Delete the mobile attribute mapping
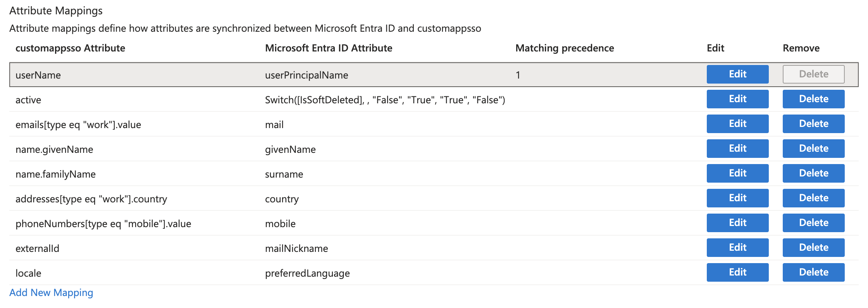This screenshot has height=308, width=868. [x=813, y=223]
